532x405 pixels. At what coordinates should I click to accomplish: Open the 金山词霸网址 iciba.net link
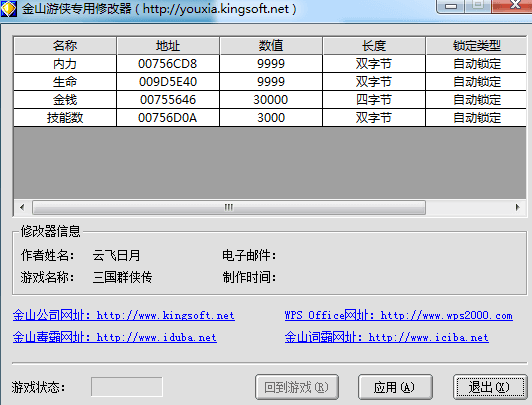(387, 337)
